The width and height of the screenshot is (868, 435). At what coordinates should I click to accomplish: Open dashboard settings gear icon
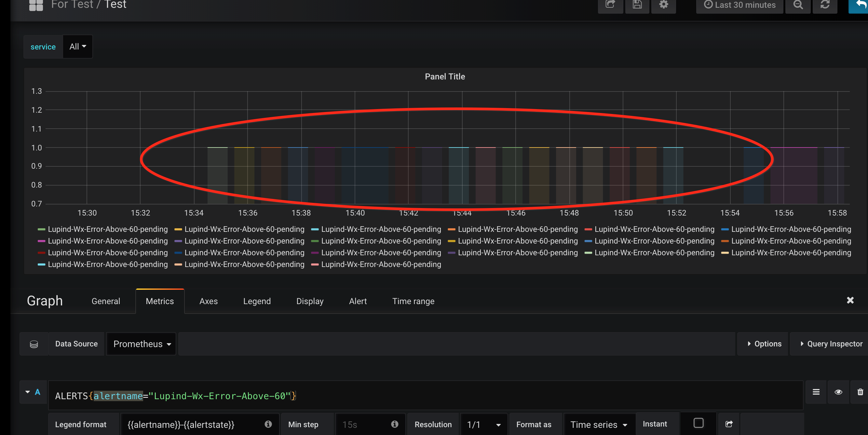[x=663, y=5]
